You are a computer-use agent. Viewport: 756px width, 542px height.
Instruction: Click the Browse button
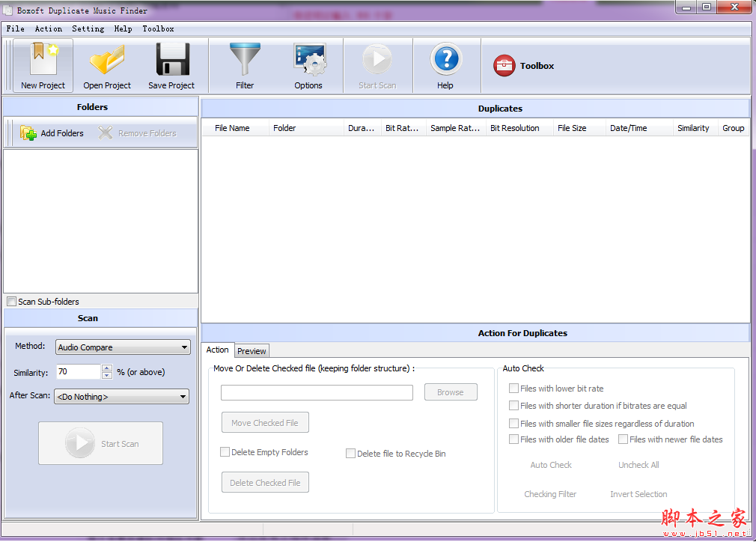(451, 392)
